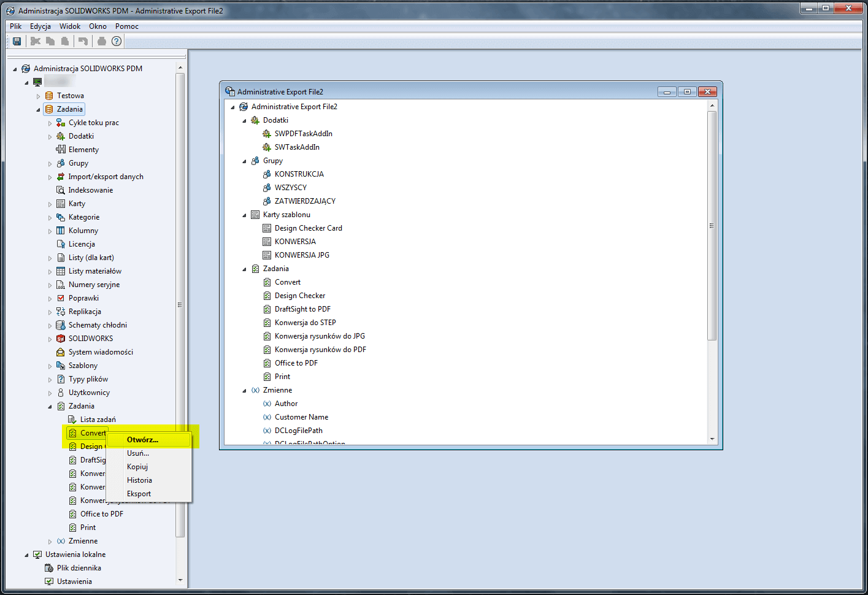Choose Otwórz... in the context menu
The image size is (868, 595).
142,439
